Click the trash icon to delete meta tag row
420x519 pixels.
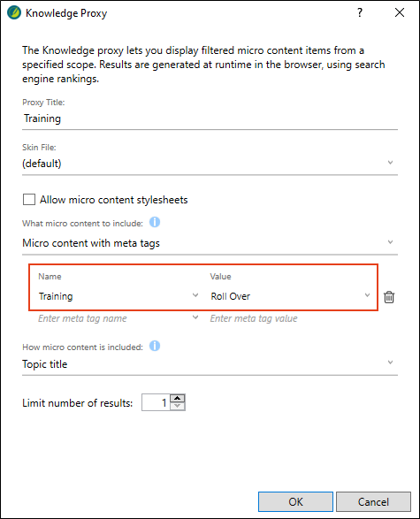(x=389, y=297)
